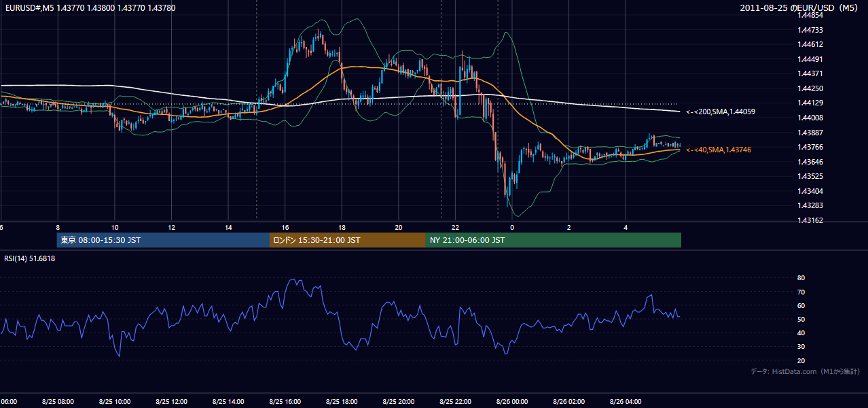This screenshot has width=868, height=408.
Task: Click the 8/25 22:00 date label
Action: (456, 401)
